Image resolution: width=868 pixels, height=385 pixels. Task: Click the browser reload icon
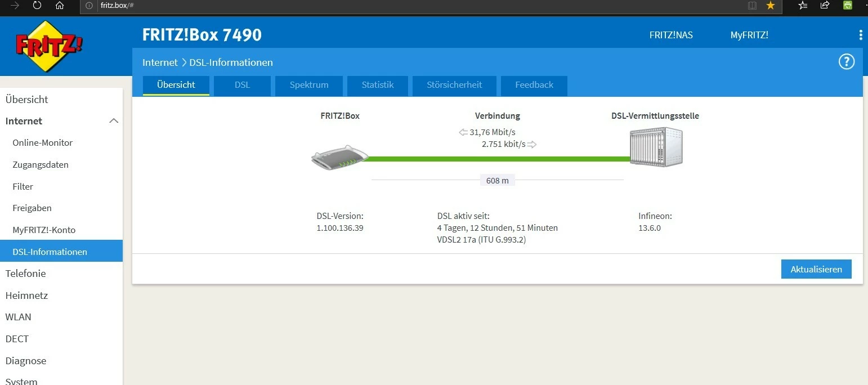pos(37,6)
